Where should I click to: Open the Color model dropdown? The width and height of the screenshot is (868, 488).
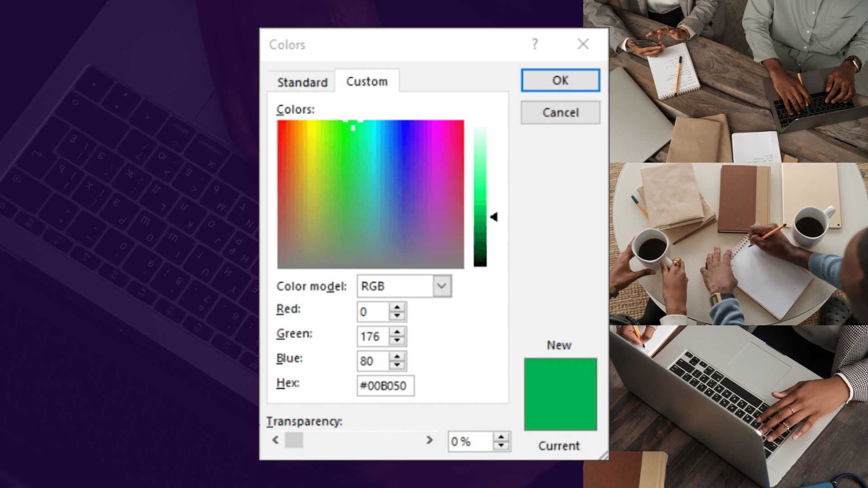click(442, 286)
